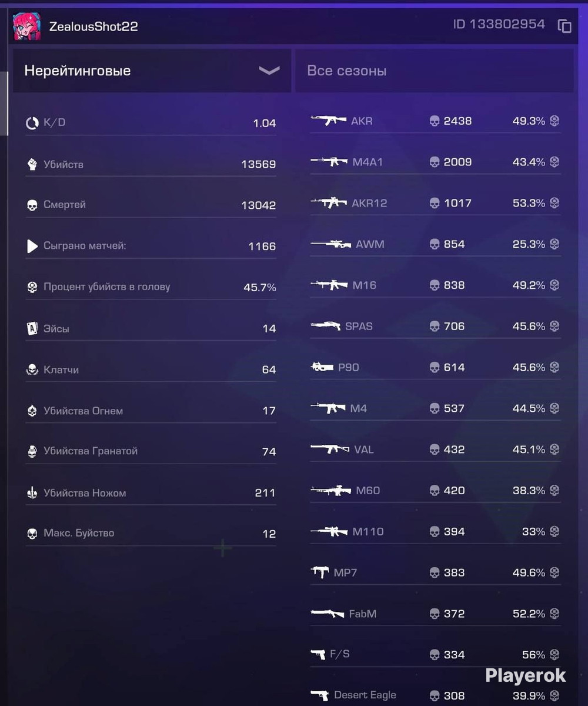
Task: Expand the Нерейтинговые mode dropdown
Action: (152, 71)
